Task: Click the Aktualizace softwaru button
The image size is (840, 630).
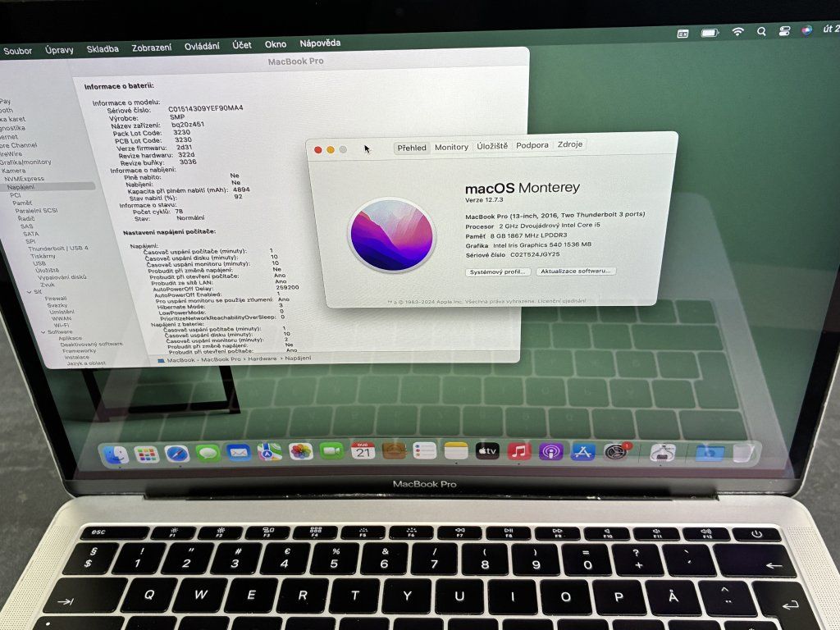Action: pos(576,271)
